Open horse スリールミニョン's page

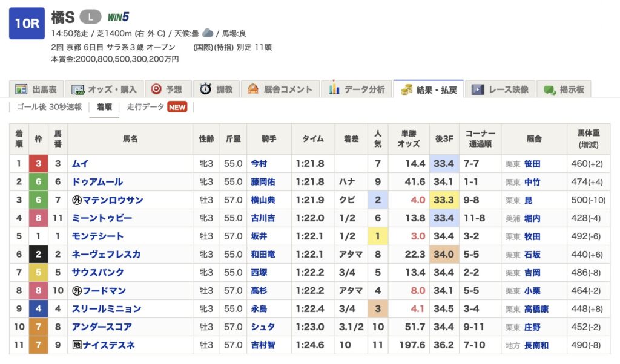pos(106,309)
